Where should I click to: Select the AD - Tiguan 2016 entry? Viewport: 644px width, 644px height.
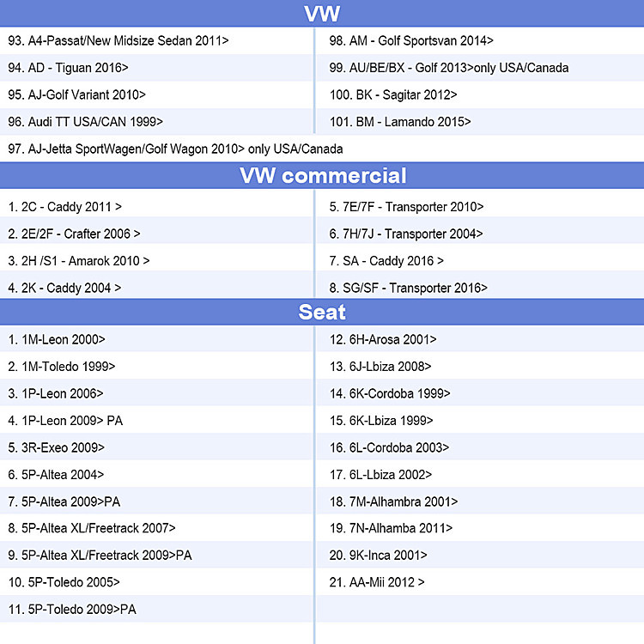point(156,68)
